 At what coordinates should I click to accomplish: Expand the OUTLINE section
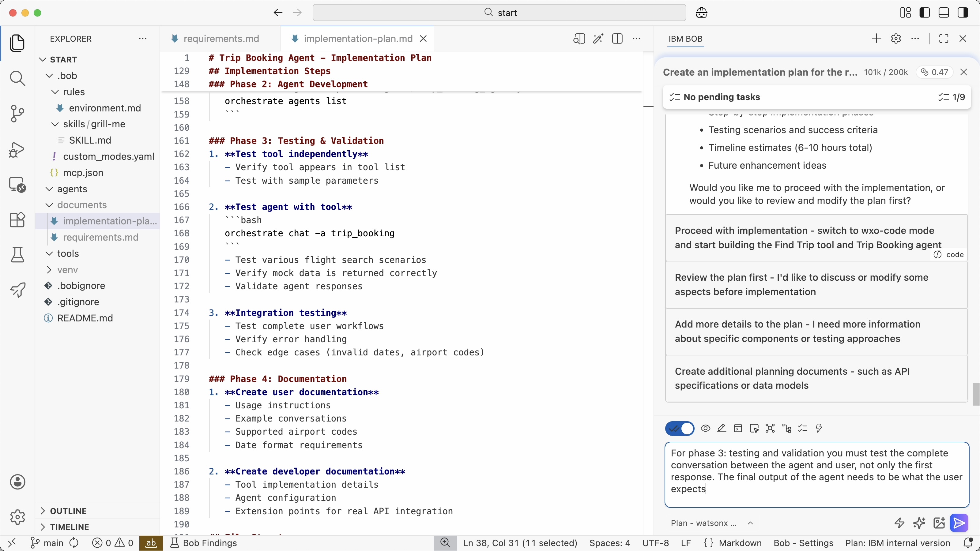tap(69, 511)
